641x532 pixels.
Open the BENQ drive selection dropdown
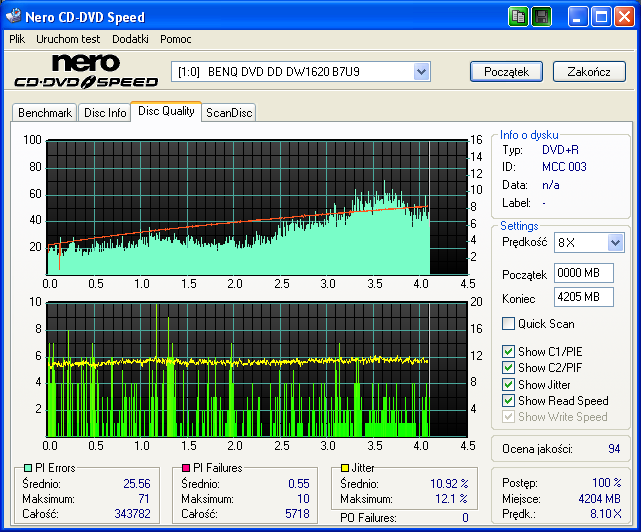coord(421,72)
